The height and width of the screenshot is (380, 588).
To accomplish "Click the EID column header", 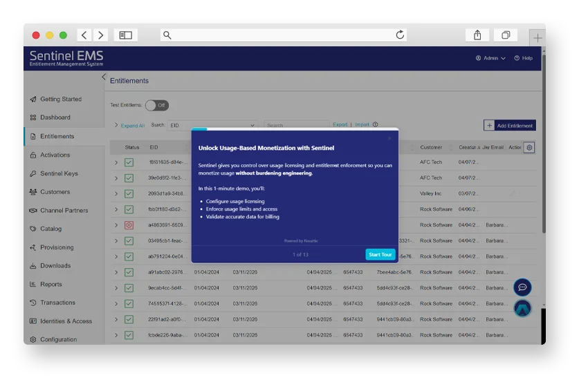I will pyautogui.click(x=154, y=147).
